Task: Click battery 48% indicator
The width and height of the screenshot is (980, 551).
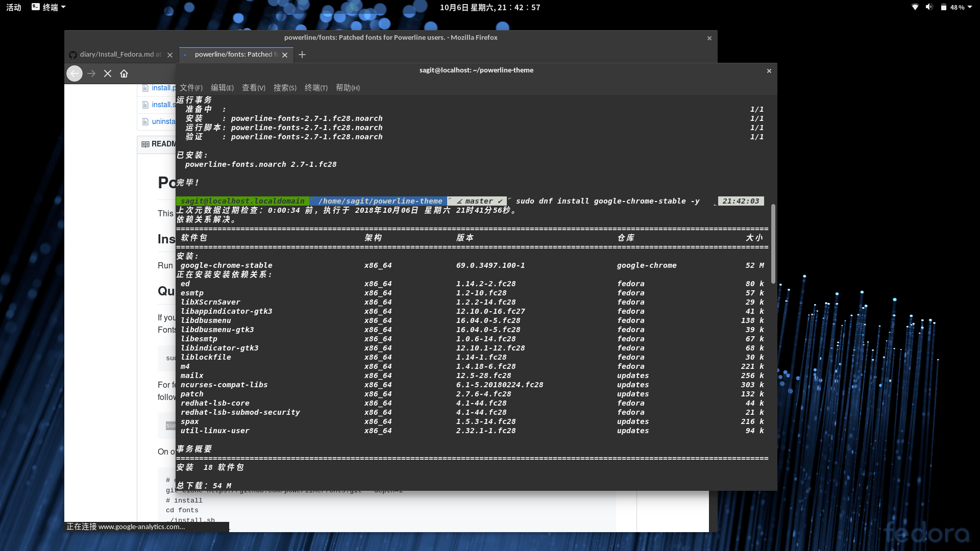Action: coord(952,7)
